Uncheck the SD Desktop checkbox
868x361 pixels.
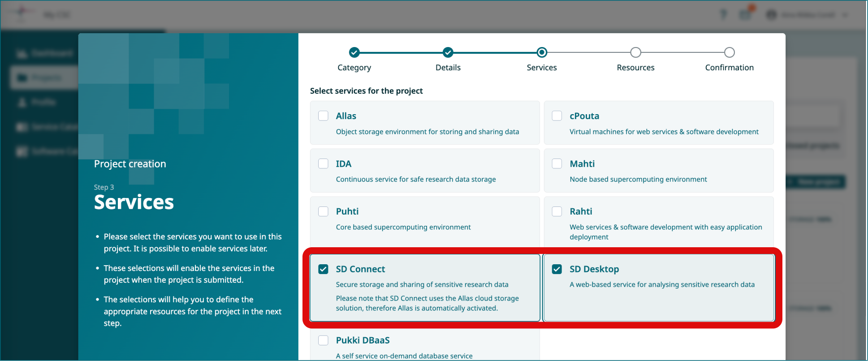[x=557, y=269]
